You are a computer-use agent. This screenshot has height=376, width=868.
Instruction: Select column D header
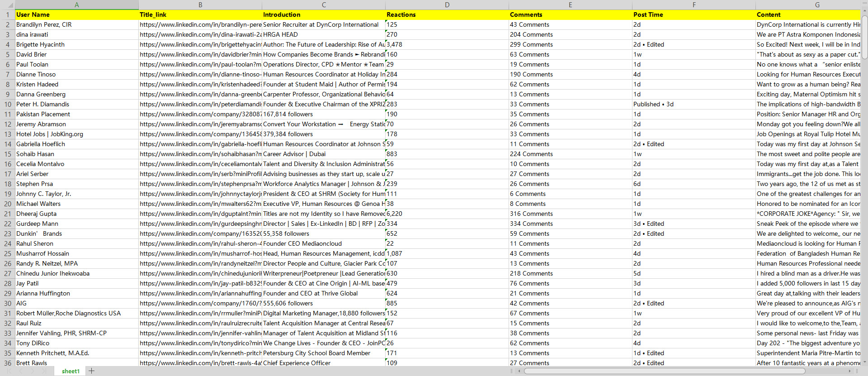pyautogui.click(x=447, y=5)
